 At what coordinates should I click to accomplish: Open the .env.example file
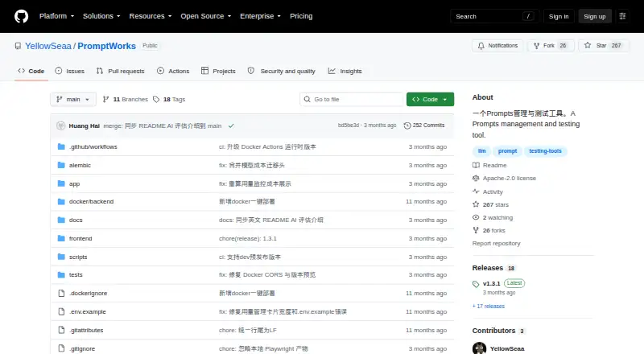point(88,311)
